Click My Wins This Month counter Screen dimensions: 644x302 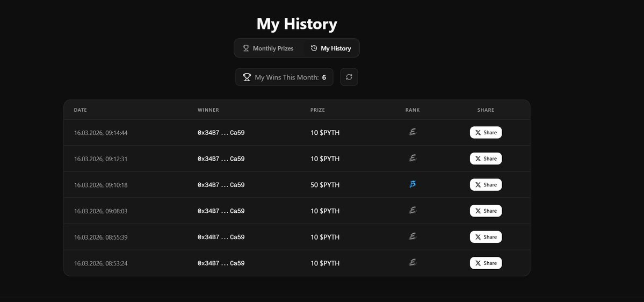pos(284,77)
